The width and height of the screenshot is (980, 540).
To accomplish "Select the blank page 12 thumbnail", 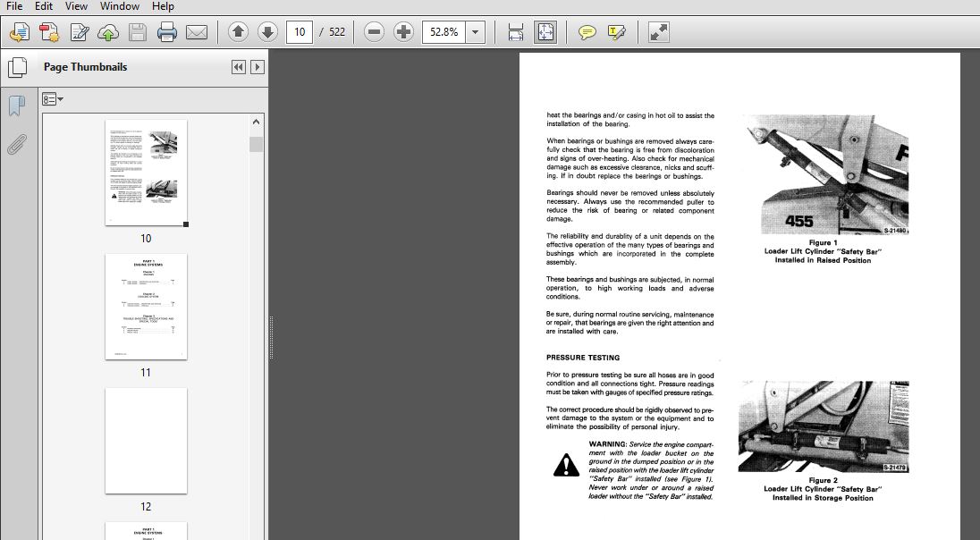I will point(147,441).
